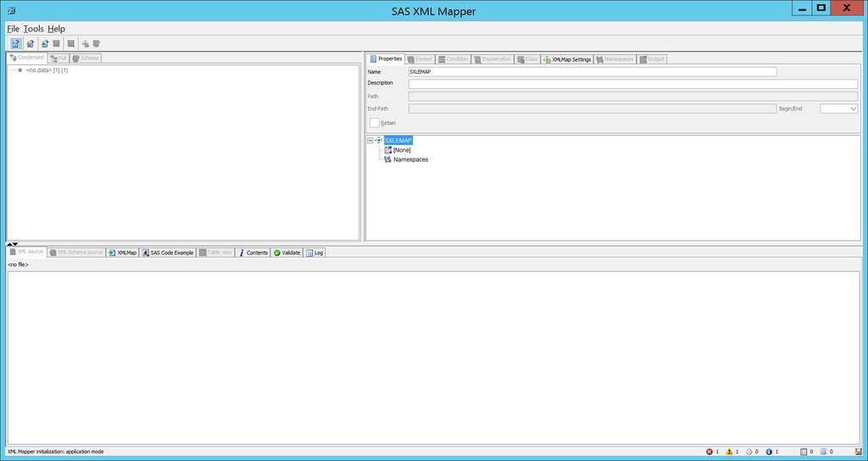Screen dimensions: 868x461
Task: Select the [None] tree item
Action: [402, 150]
